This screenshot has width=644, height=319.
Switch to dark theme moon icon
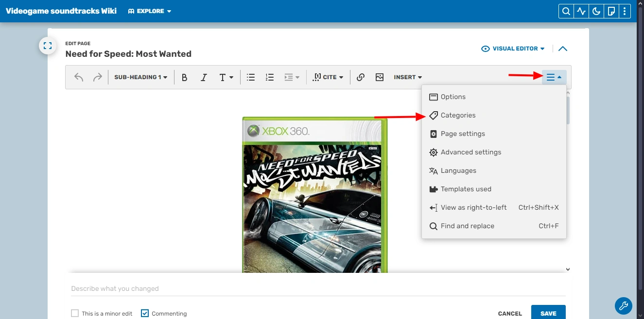596,11
